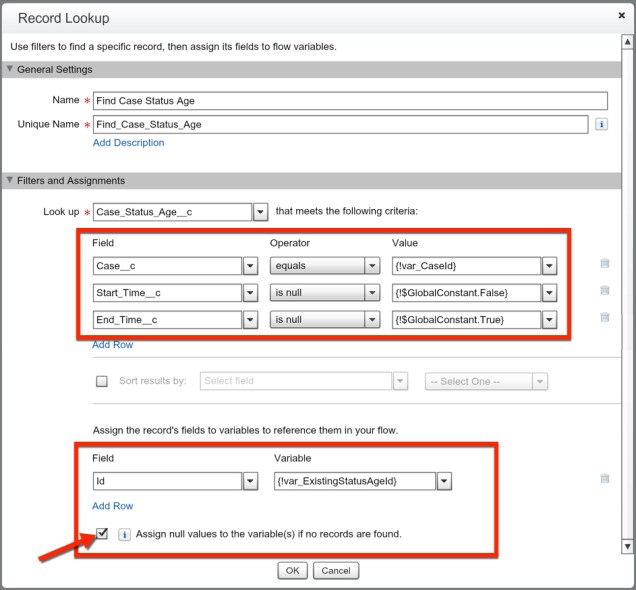Click scrollbar up arrow
The width and height of the screenshot is (636, 590).
[x=627, y=42]
